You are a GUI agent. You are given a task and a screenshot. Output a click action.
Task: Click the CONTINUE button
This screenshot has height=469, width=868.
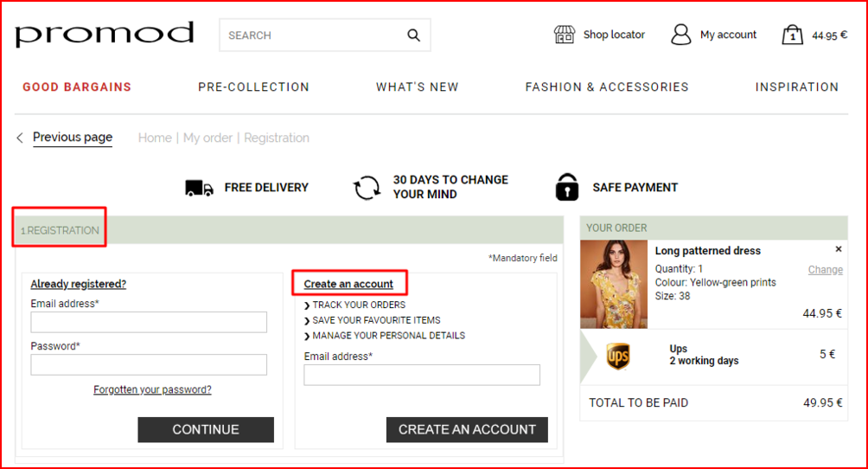(x=206, y=430)
